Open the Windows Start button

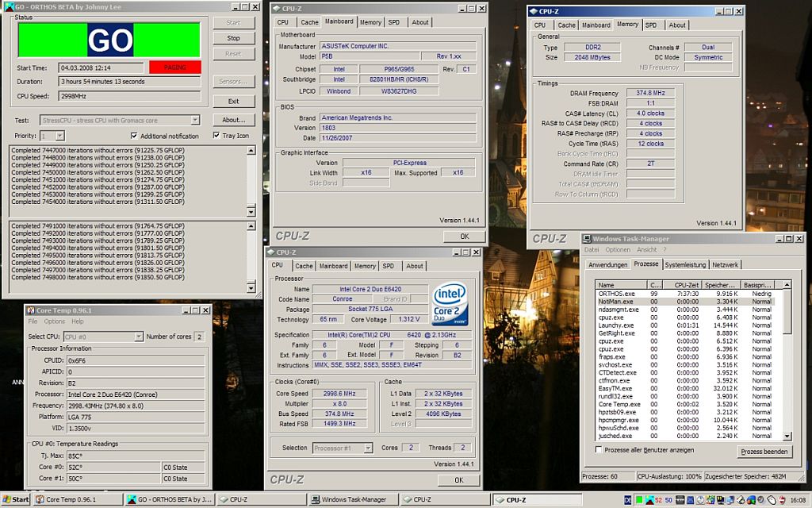[16, 500]
